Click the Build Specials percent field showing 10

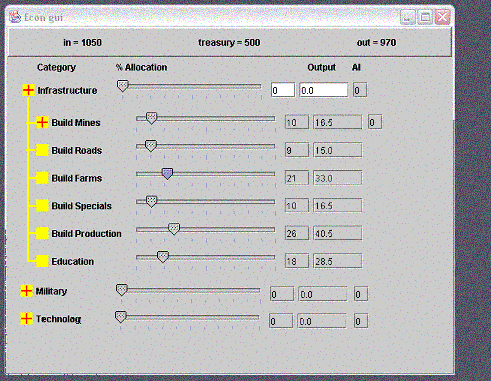click(x=297, y=205)
